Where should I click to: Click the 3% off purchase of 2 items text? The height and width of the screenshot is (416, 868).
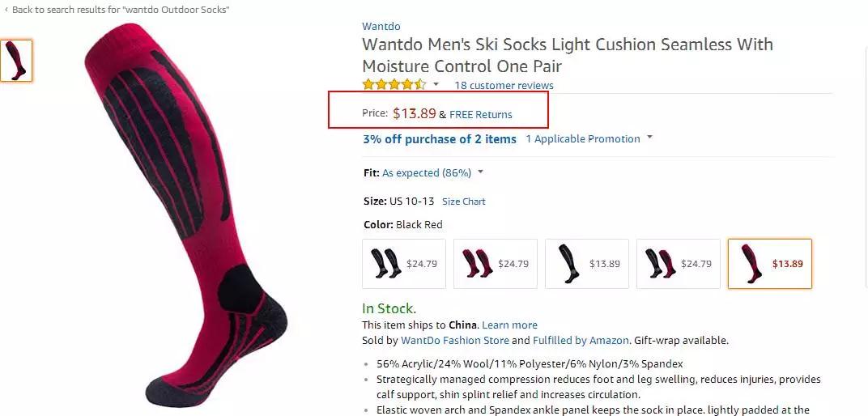[x=439, y=139]
